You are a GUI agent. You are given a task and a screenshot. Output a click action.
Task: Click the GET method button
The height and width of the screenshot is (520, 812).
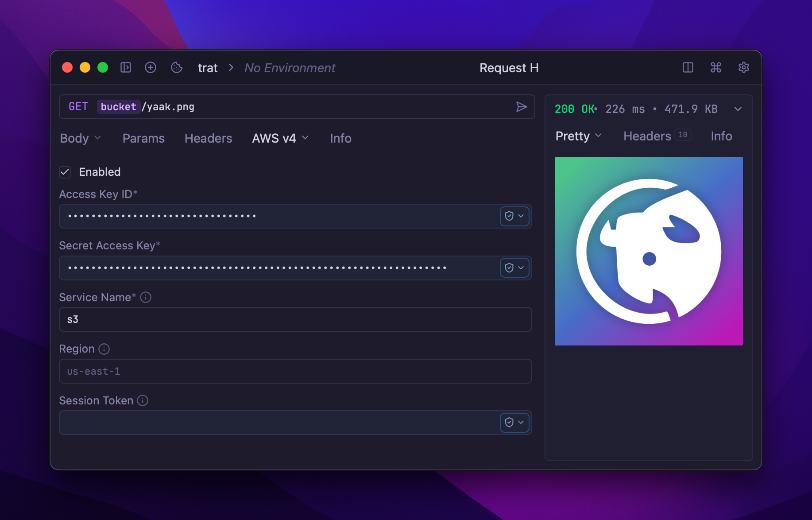[78, 107]
